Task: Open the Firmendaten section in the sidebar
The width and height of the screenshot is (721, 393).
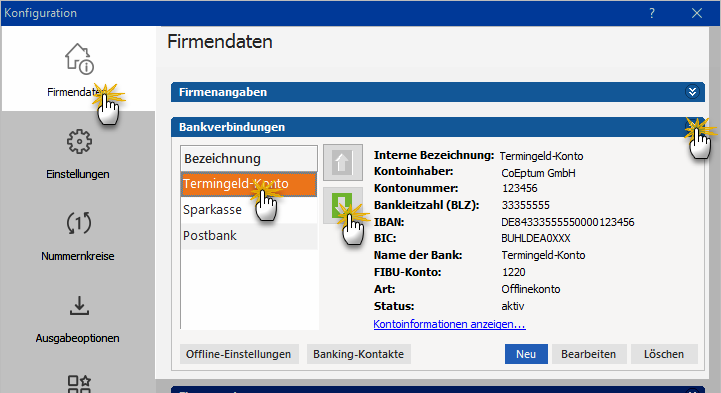Action: [78, 68]
